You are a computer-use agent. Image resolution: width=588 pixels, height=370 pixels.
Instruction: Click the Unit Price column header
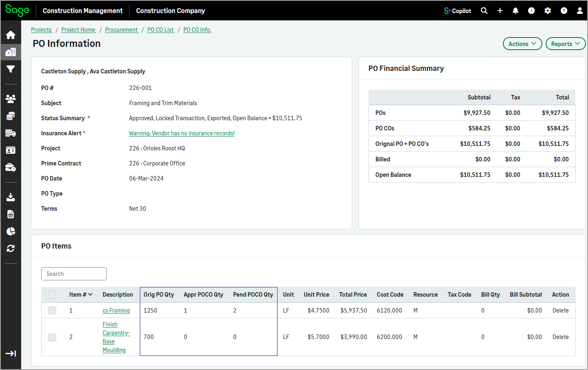(x=316, y=295)
